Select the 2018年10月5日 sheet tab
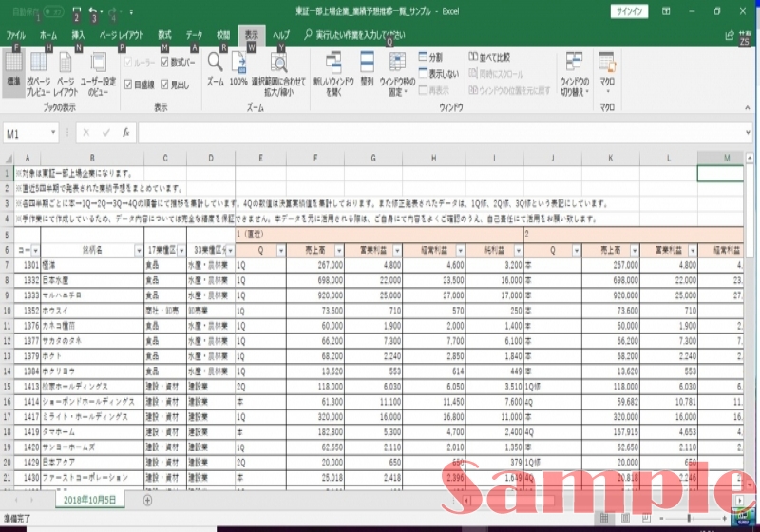760x532 pixels. click(x=89, y=500)
